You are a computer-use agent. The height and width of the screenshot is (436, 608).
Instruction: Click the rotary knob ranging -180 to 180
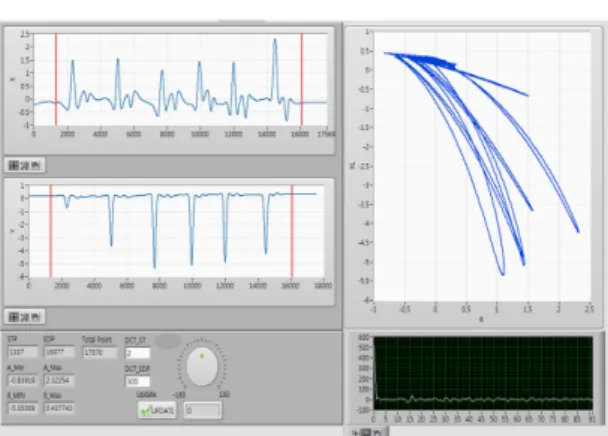[x=202, y=367]
